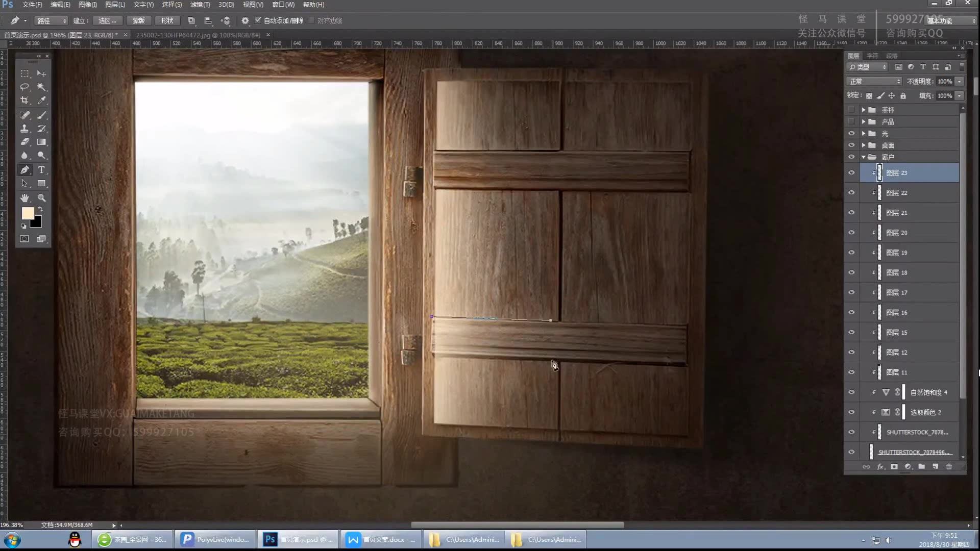Viewport: 980px width, 551px height.
Task: Delete layer with trash icon
Action: [x=949, y=467]
